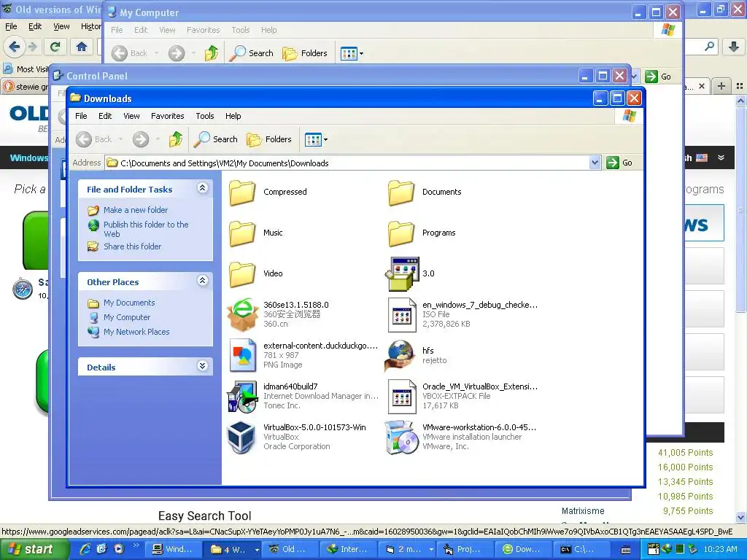Go to My Computer in Other Places
Viewport: 747px width, 560px height.
(x=127, y=317)
